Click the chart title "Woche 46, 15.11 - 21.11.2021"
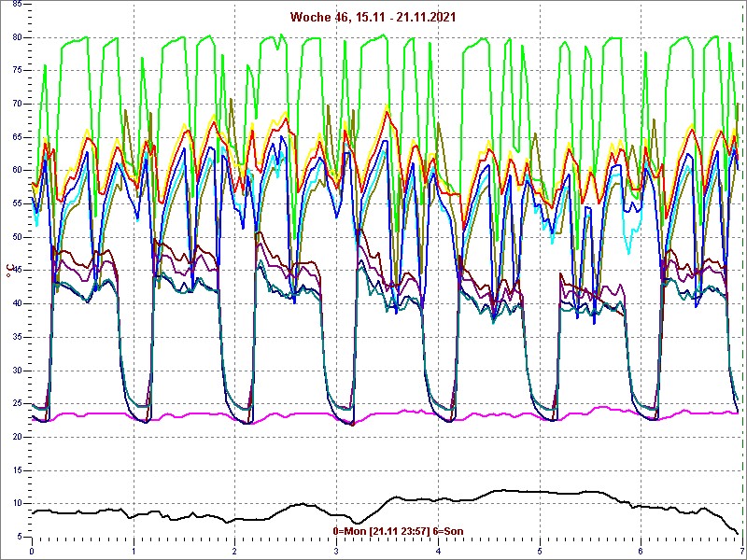Viewport: 747px width, 560px height. [373, 17]
